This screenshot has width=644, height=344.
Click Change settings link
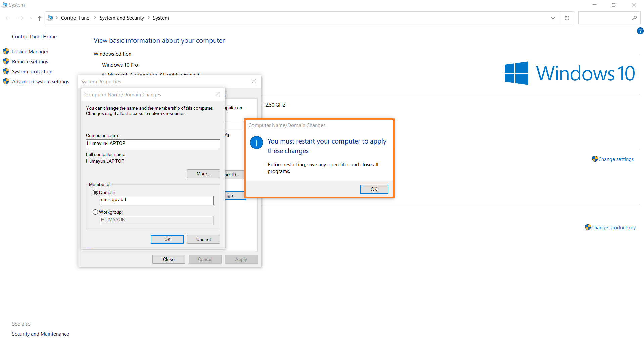[616, 159]
